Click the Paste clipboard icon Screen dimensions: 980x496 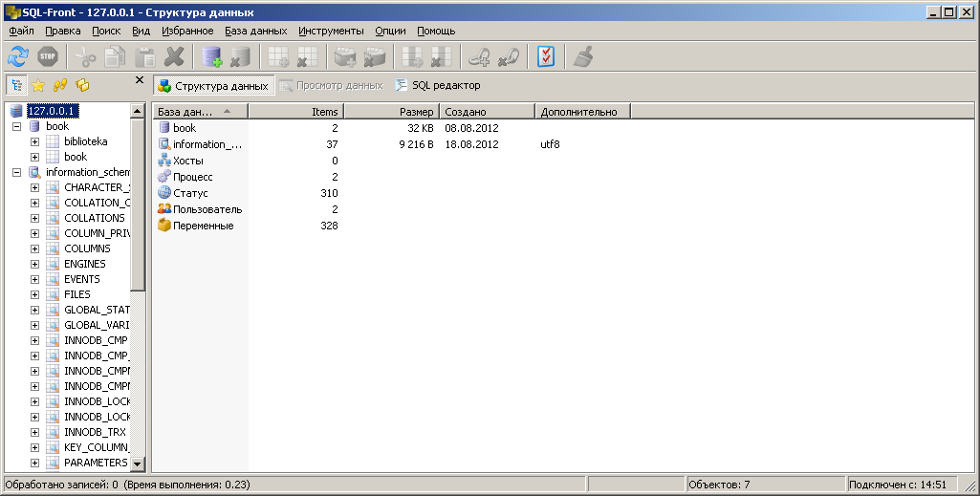145,56
